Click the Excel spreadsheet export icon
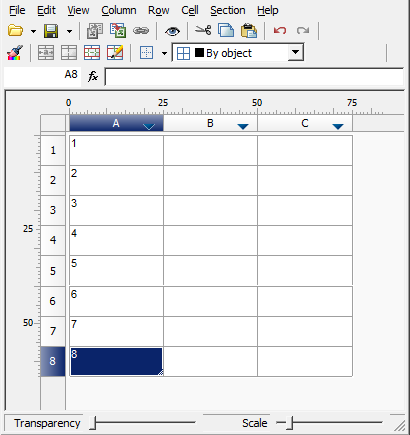 click(118, 31)
